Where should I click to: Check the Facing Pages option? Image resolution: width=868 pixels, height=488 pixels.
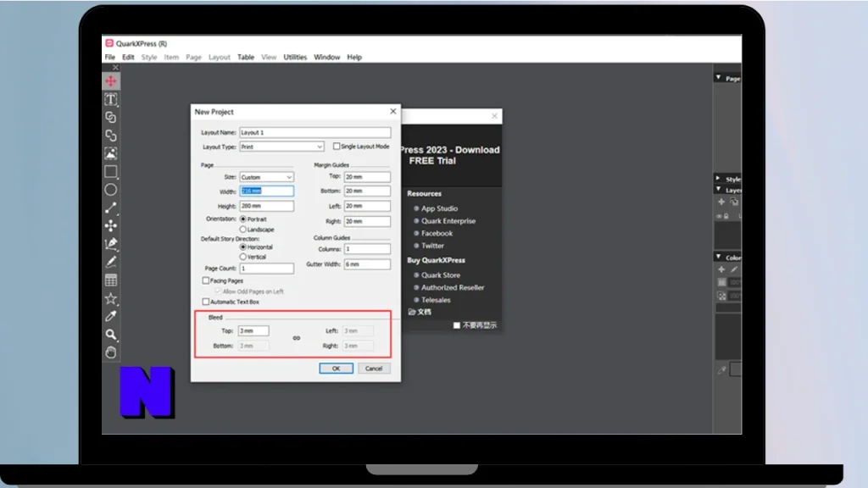coord(206,280)
